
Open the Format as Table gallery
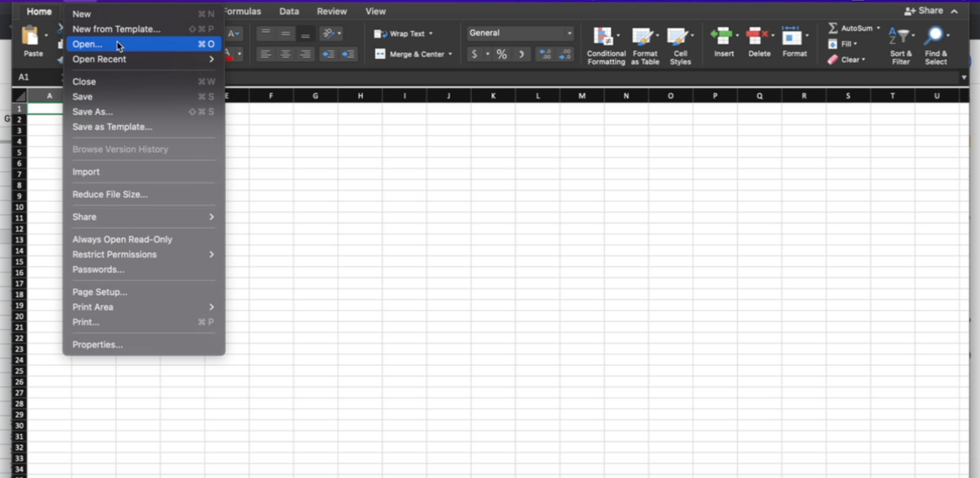(643, 37)
